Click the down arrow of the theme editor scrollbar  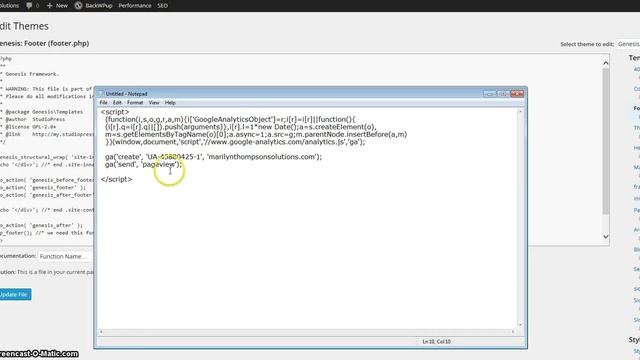click(x=606, y=236)
